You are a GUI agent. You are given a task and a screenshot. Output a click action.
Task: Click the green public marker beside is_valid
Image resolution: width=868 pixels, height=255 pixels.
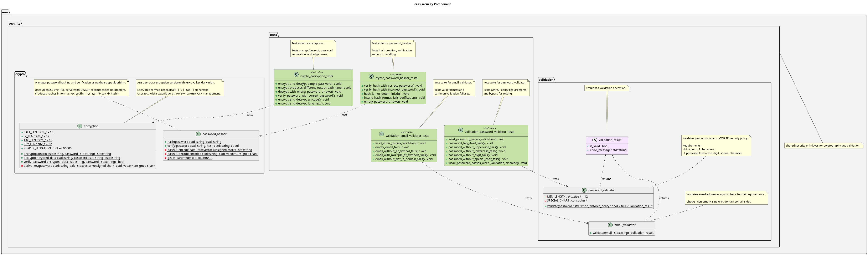(x=588, y=146)
